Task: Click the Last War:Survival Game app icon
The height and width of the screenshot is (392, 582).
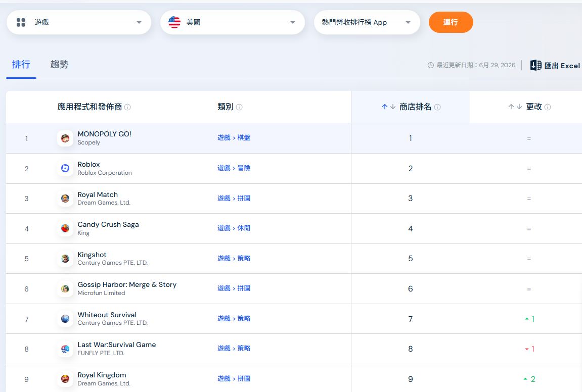Action: coord(65,349)
